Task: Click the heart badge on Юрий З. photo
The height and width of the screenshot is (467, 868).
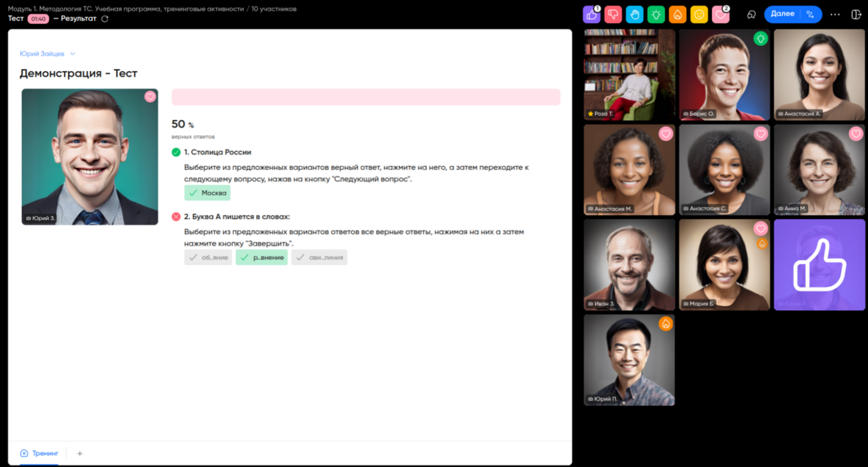Action: click(150, 97)
